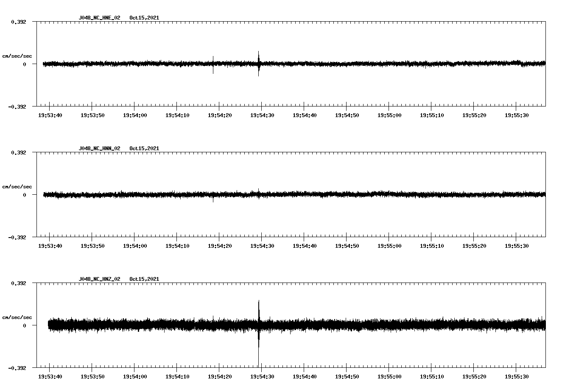Click the zero baseline label on the HNZ axis

tap(25, 325)
